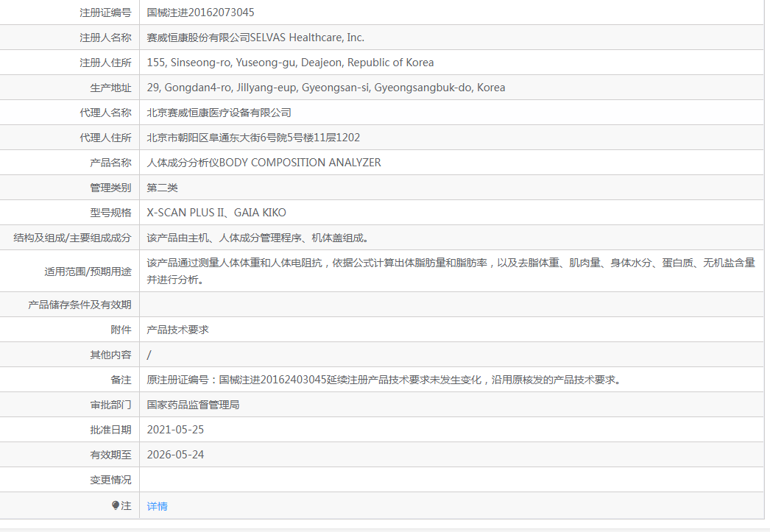Click the 代理人住所 Beijing address value

click(x=253, y=138)
